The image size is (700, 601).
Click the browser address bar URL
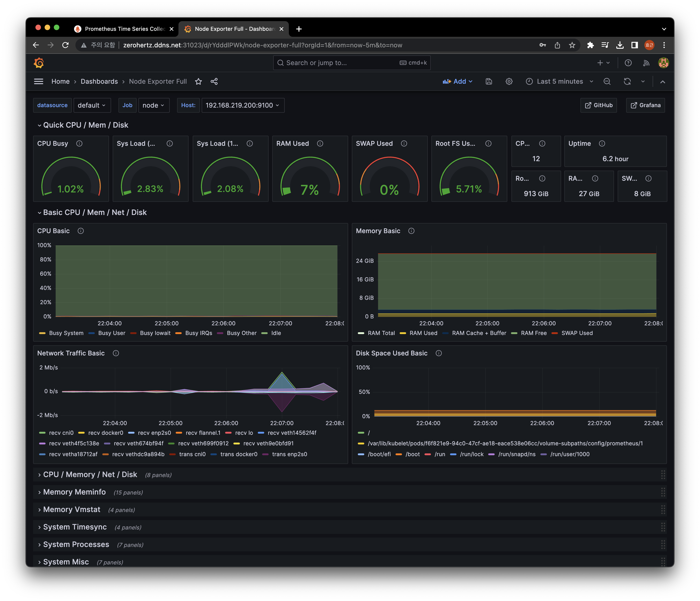coord(263,45)
